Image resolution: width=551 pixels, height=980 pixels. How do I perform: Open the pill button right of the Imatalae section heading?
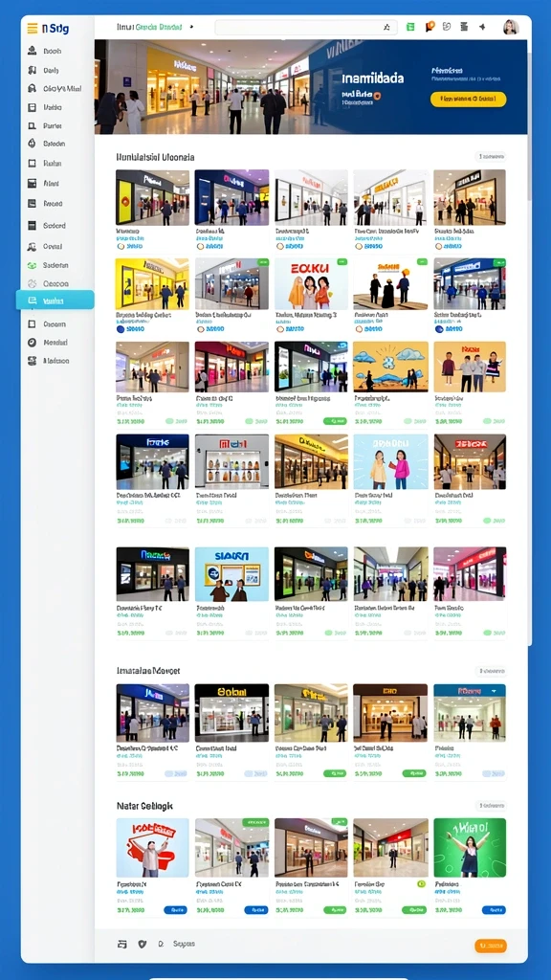490,671
